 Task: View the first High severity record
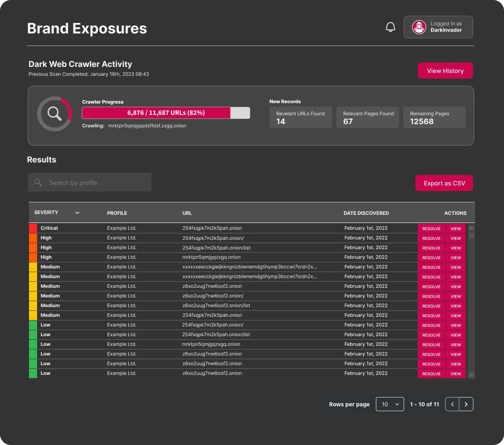tap(455, 238)
